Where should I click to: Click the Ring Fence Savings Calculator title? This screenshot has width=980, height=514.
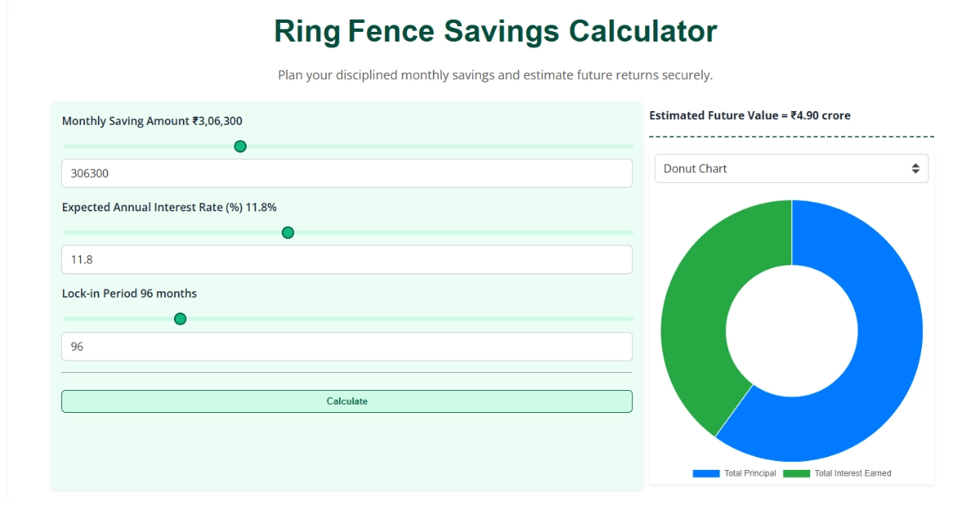coord(490,32)
